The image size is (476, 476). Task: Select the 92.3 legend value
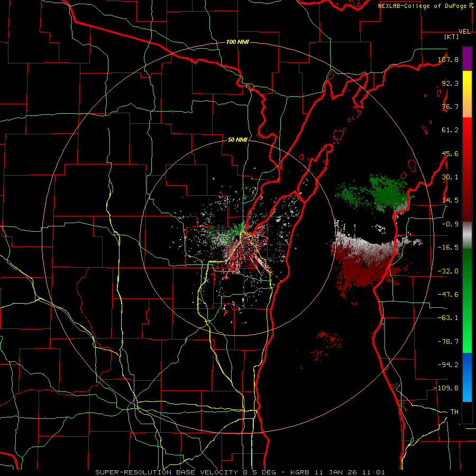click(x=450, y=83)
